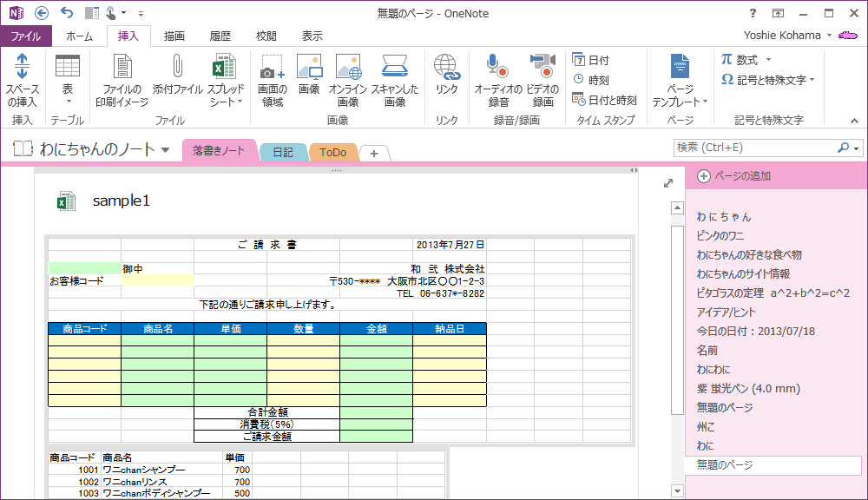This screenshot has width=868, height=500.
Task: Click the Scanned Image icon
Action: 395,66
